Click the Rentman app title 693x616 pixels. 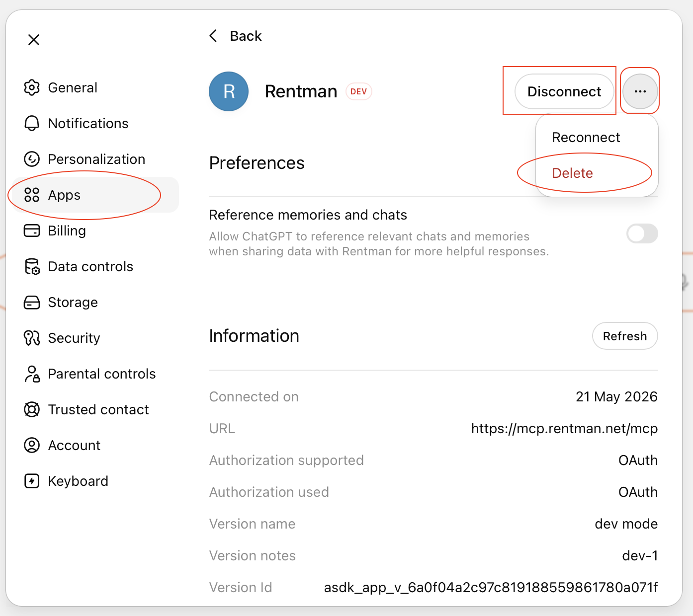click(301, 91)
